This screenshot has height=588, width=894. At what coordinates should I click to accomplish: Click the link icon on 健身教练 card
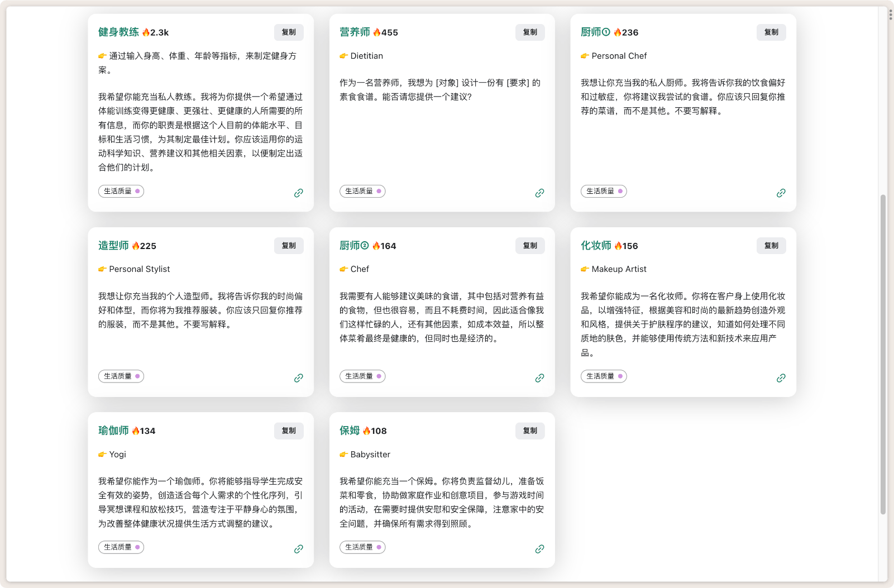click(x=299, y=192)
